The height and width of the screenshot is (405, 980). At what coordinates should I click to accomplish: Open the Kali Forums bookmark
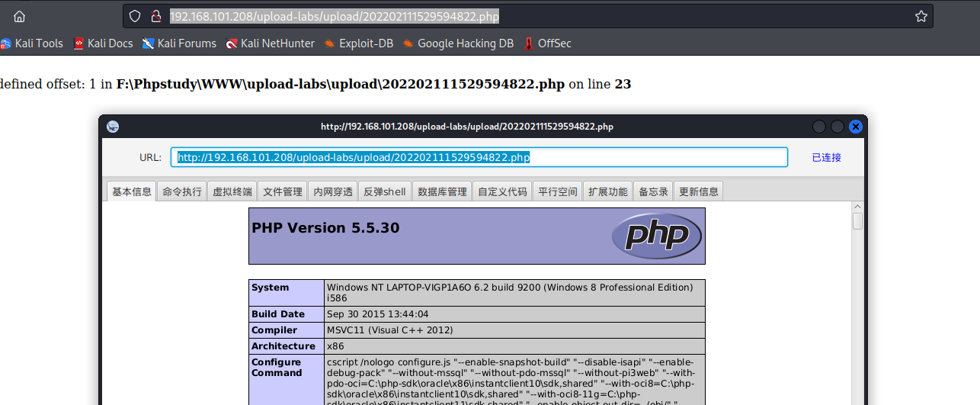[179, 43]
